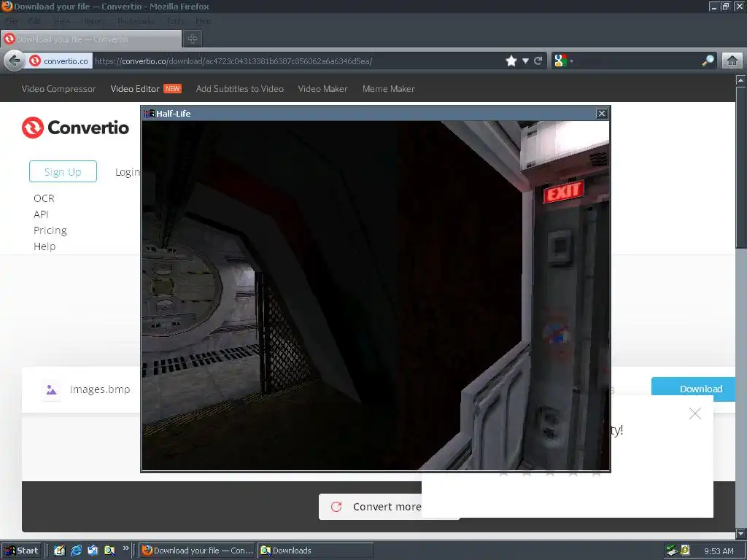Click the page scrollbar down arrow

[741, 533]
